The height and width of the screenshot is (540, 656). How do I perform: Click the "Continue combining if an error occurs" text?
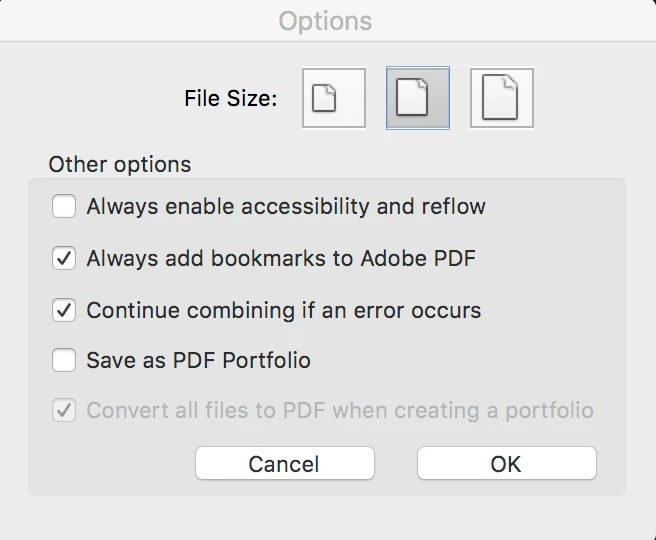[284, 310]
